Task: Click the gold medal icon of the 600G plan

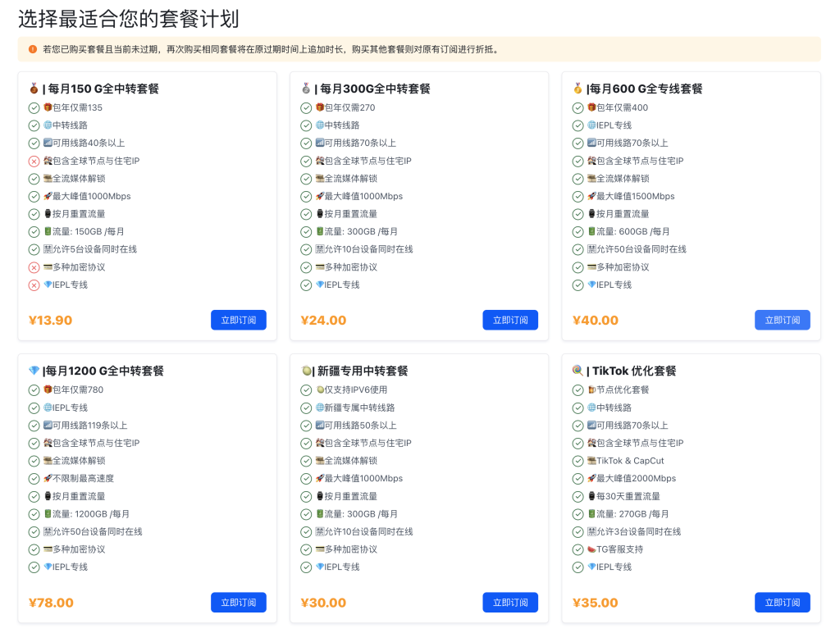Action: (577, 89)
